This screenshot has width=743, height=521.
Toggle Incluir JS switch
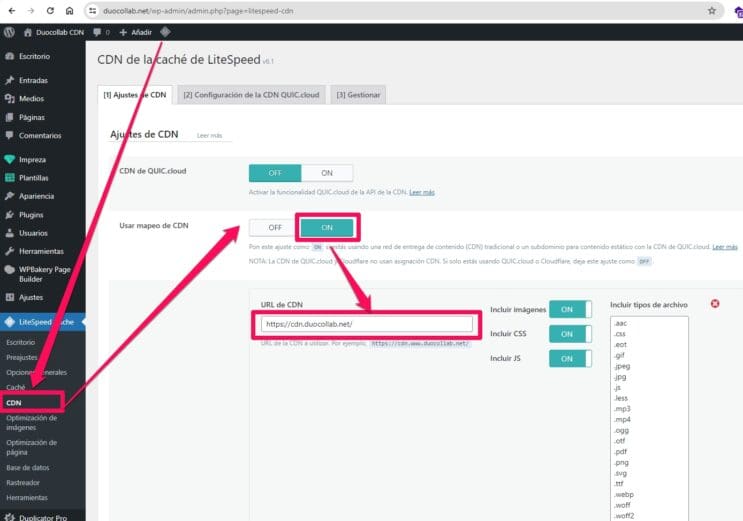click(x=571, y=359)
